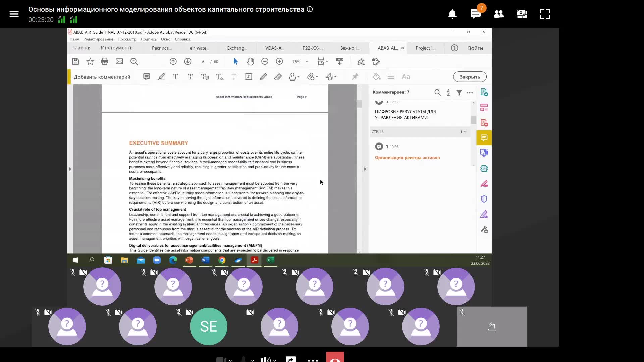This screenshot has width=644, height=362.
Task: Go to the Главная tab
Action: click(82, 48)
